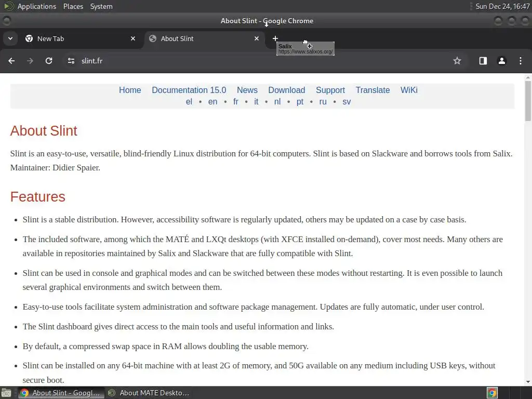This screenshot has height=399, width=532.
Task: Bookmark this page with the star icon
Action: (x=457, y=61)
